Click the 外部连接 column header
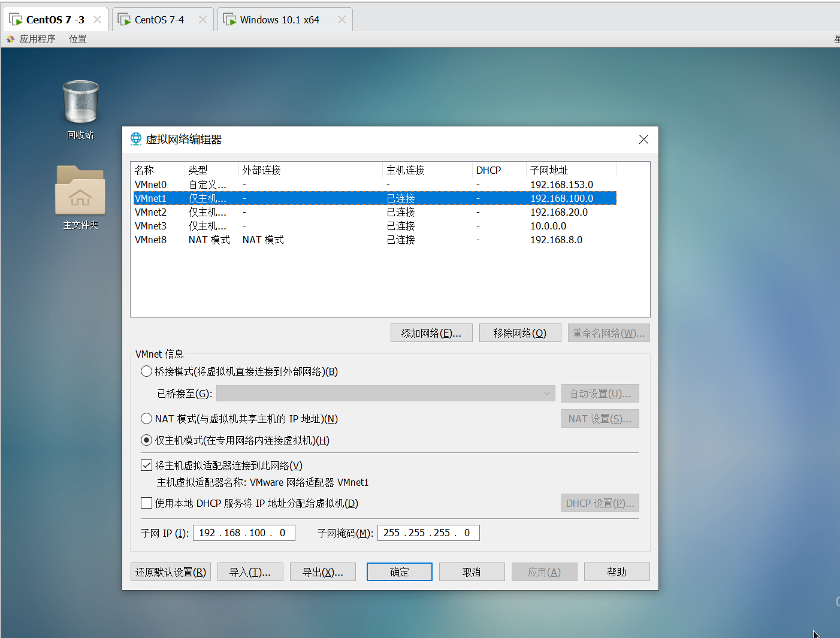This screenshot has height=638, width=840. point(311,170)
